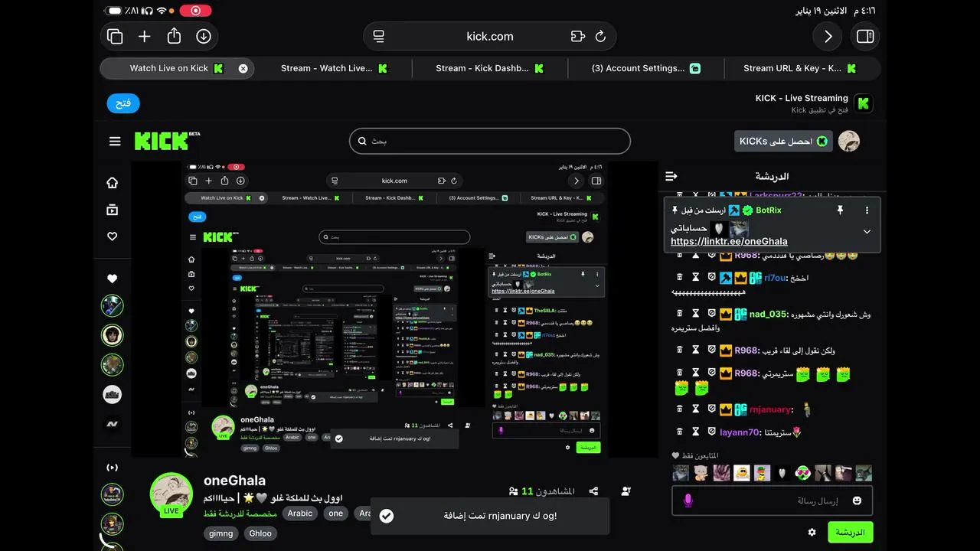980x551 pixels.
Task: Click the gimng tag
Action: (221, 533)
